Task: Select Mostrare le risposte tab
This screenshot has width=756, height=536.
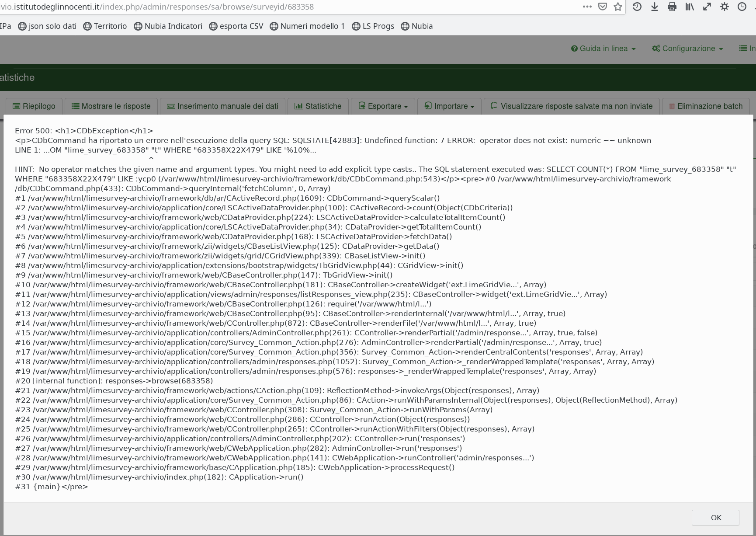Action: coord(111,106)
